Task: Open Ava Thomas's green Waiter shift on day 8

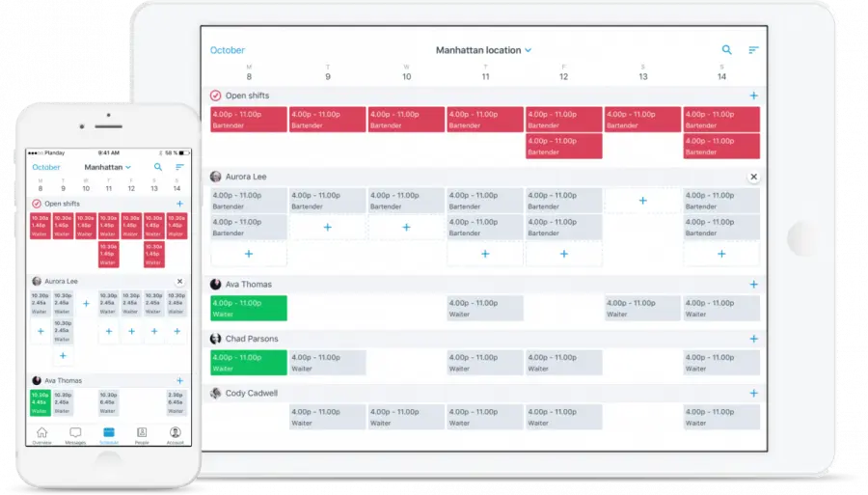Action: point(249,309)
